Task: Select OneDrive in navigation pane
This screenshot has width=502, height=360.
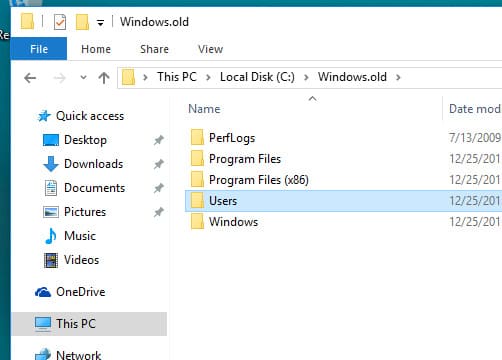Action: point(81,292)
